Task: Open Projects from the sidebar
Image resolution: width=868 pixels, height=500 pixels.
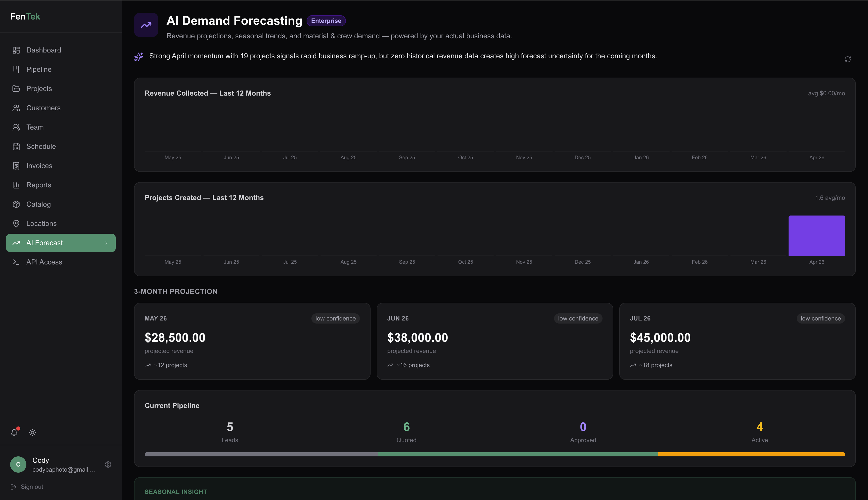Action: coord(39,88)
